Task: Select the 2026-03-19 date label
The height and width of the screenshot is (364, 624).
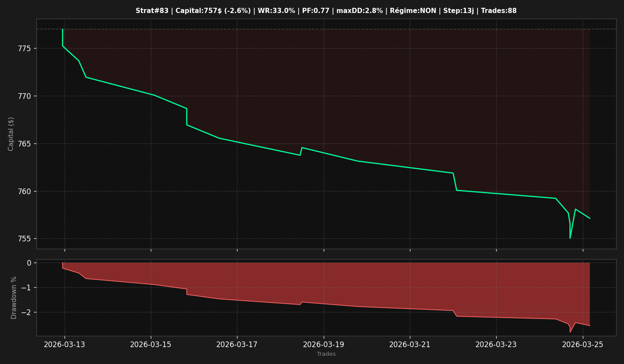Action: (x=324, y=344)
